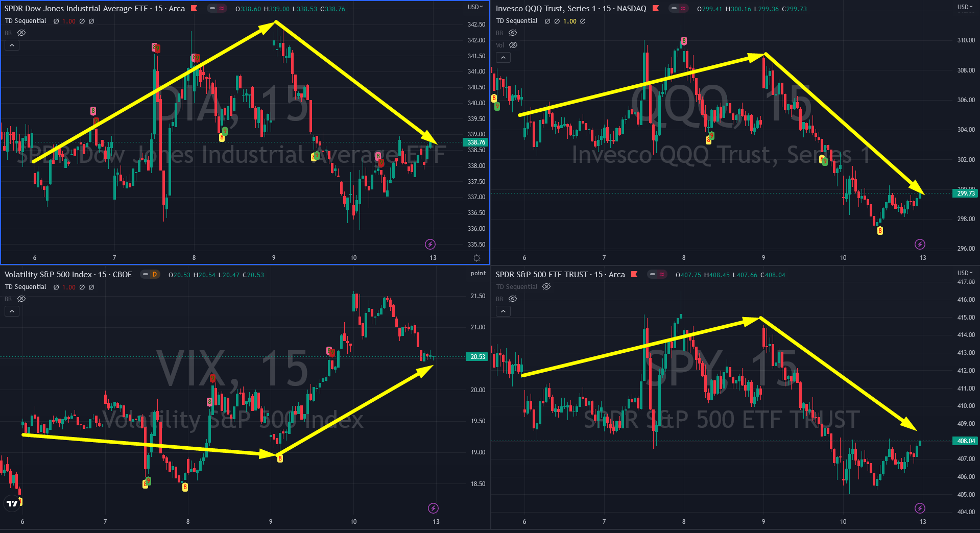Click the 408.04 current price label on SPY
The width and height of the screenshot is (980, 533).
coord(966,441)
